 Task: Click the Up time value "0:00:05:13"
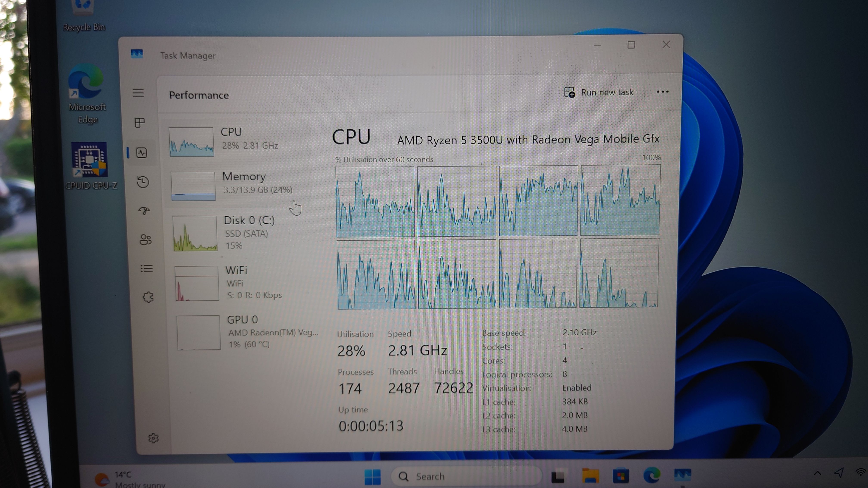pyautogui.click(x=371, y=426)
